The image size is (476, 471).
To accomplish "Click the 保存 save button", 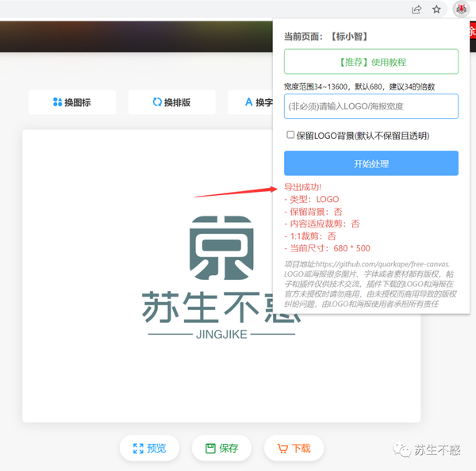I will [221, 448].
